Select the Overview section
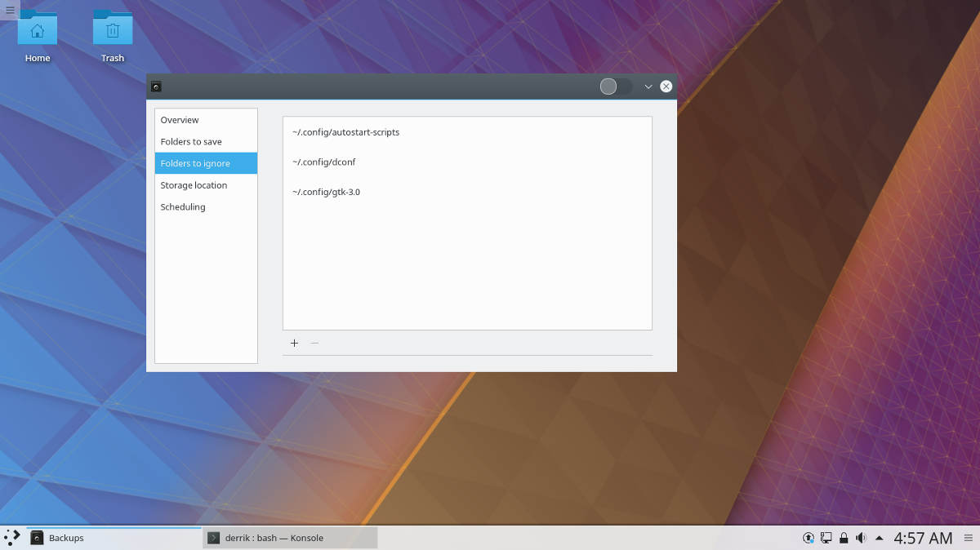The image size is (980, 550). click(206, 120)
